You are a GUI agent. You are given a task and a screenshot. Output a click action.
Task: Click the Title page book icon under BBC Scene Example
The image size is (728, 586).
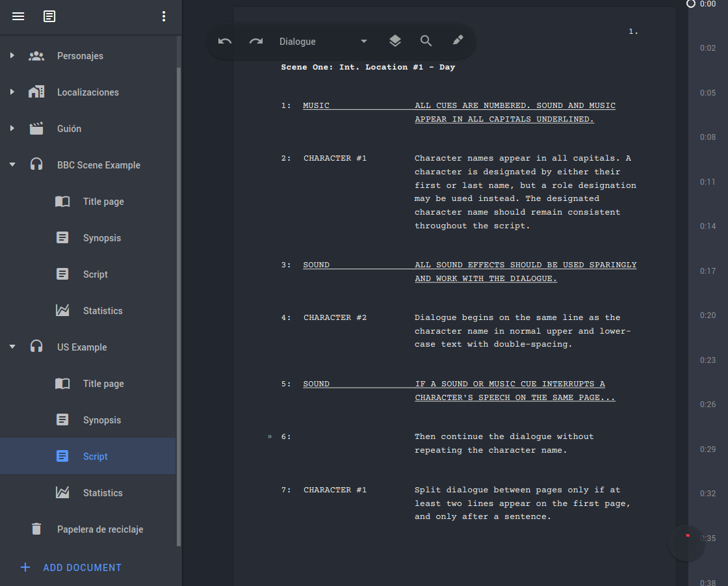(62, 201)
